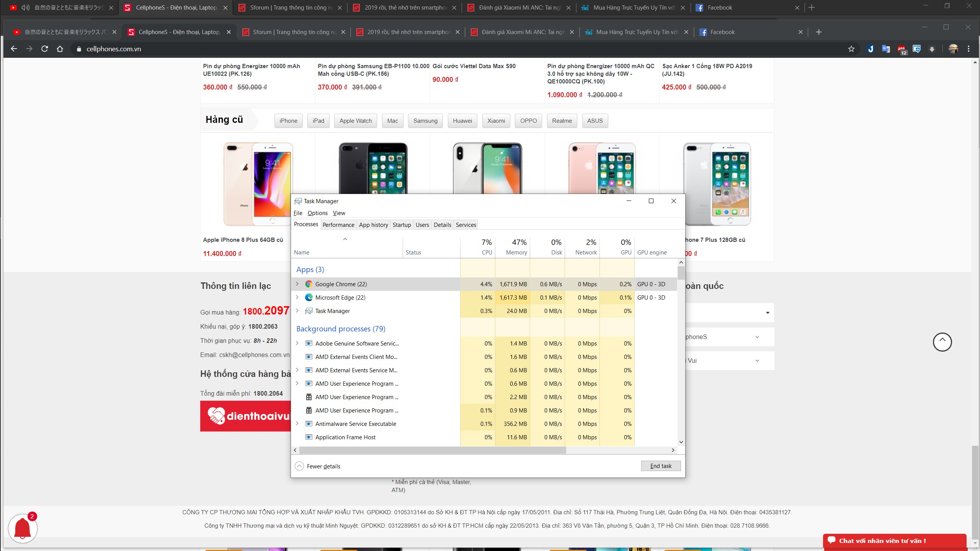
Task: Switch to the Details tab
Action: 443,225
